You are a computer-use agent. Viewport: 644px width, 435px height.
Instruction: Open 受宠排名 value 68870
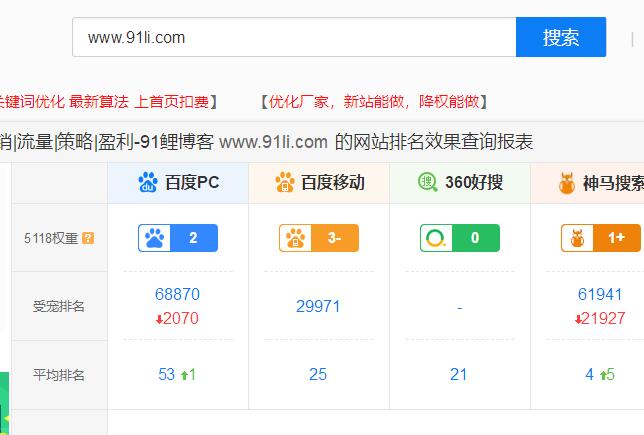tap(177, 295)
